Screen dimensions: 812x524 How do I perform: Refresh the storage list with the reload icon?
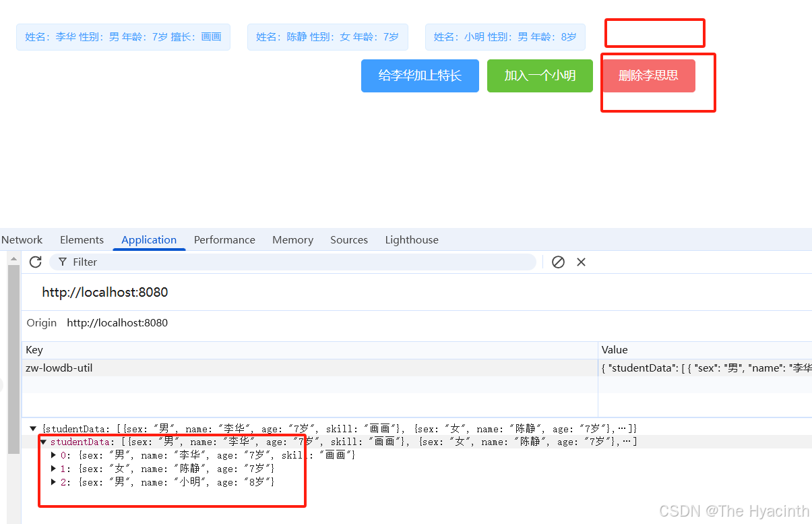tap(35, 262)
